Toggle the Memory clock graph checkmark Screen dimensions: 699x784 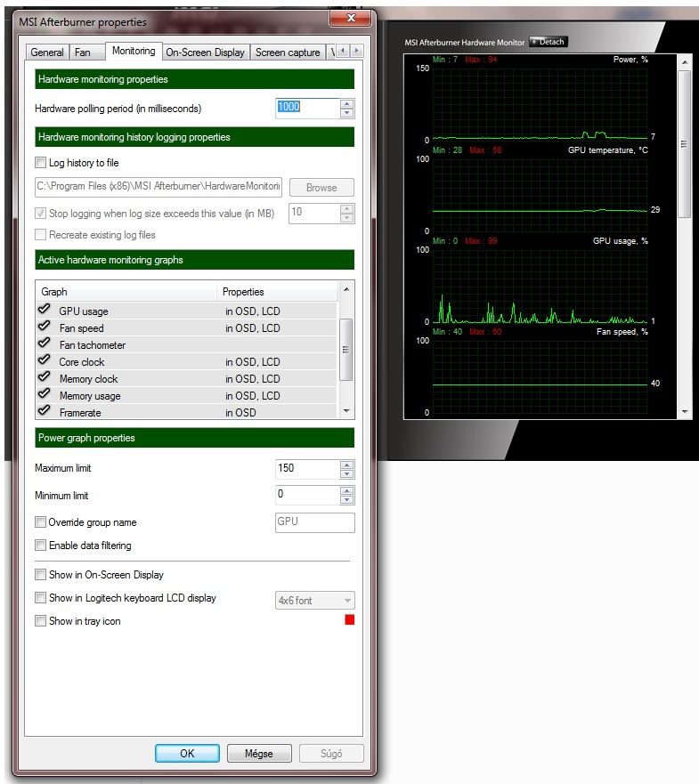coord(44,377)
